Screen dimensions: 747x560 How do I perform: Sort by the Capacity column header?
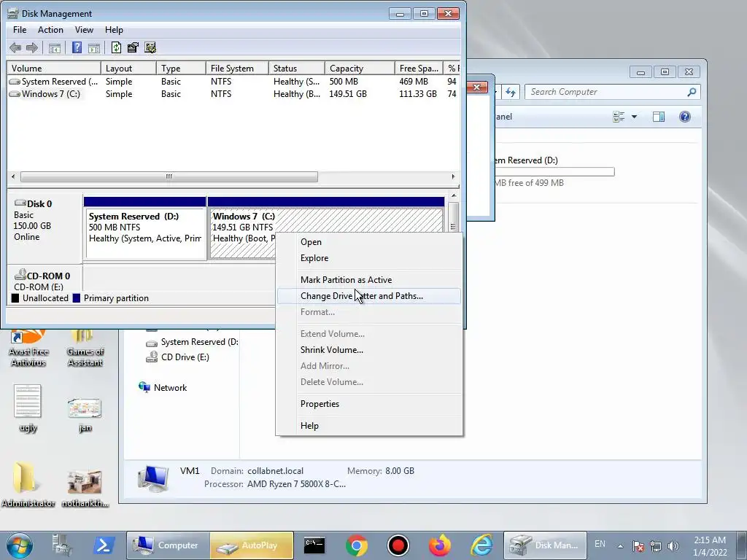tap(360, 68)
